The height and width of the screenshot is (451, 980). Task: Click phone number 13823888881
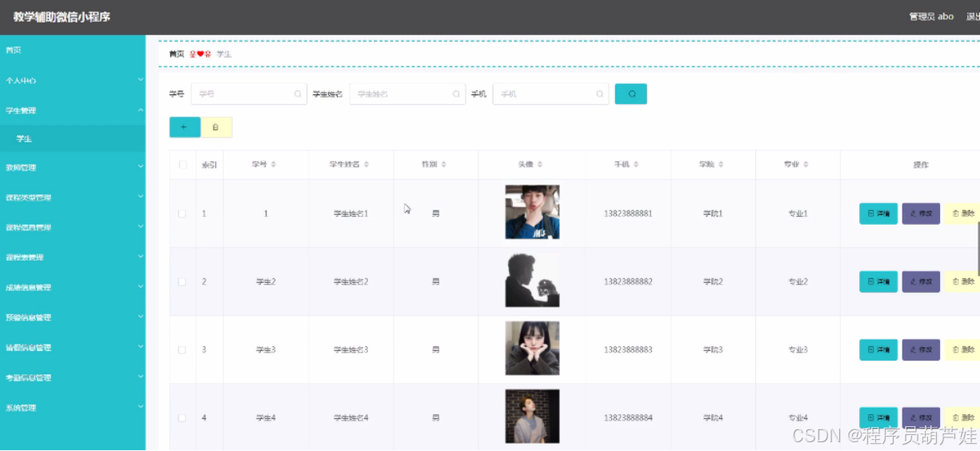coord(628,214)
